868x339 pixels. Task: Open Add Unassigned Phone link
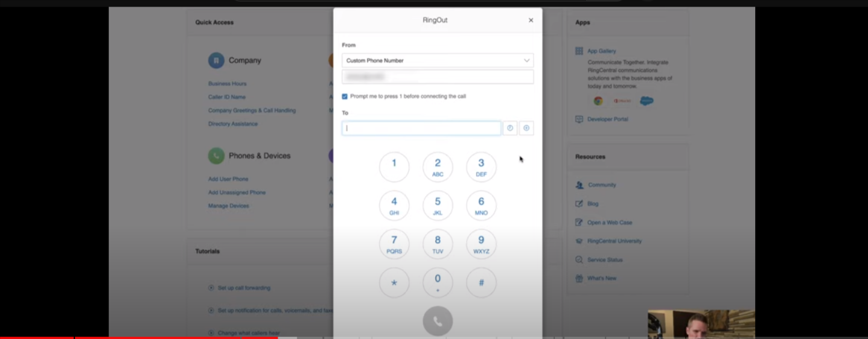[237, 192]
